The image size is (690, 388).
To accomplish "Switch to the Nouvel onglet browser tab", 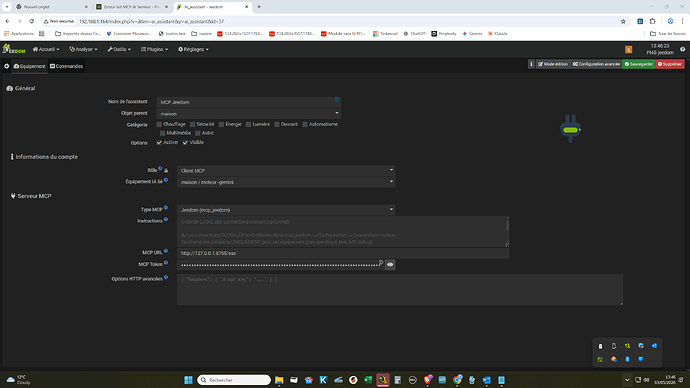I will click(x=52, y=7).
